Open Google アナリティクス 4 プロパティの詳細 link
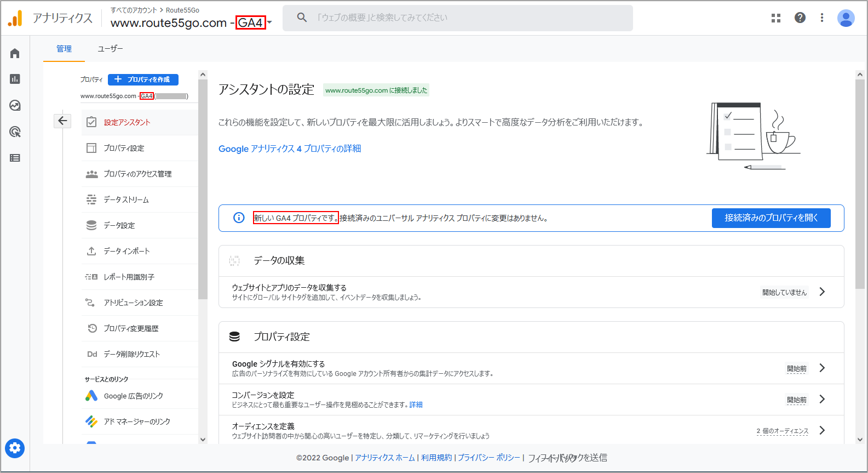The height and width of the screenshot is (473, 868). 290,149
